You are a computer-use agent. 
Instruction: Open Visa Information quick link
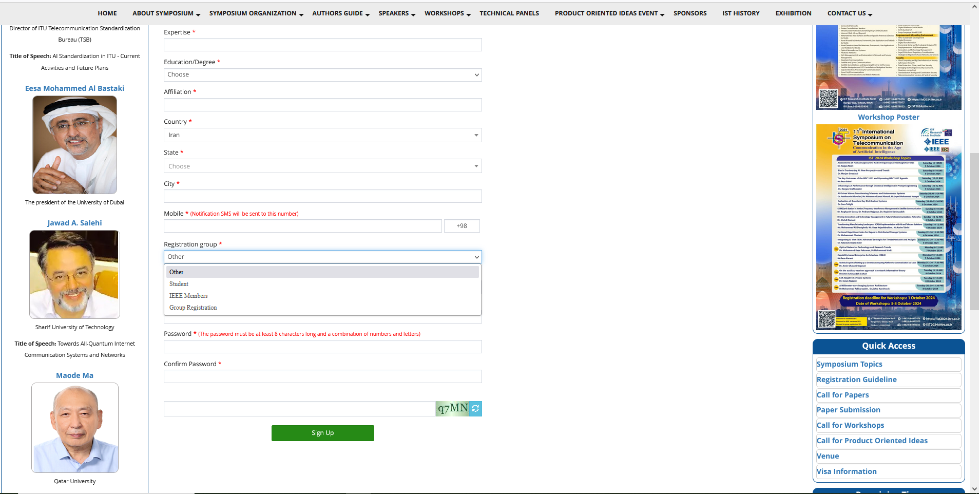[x=847, y=471]
